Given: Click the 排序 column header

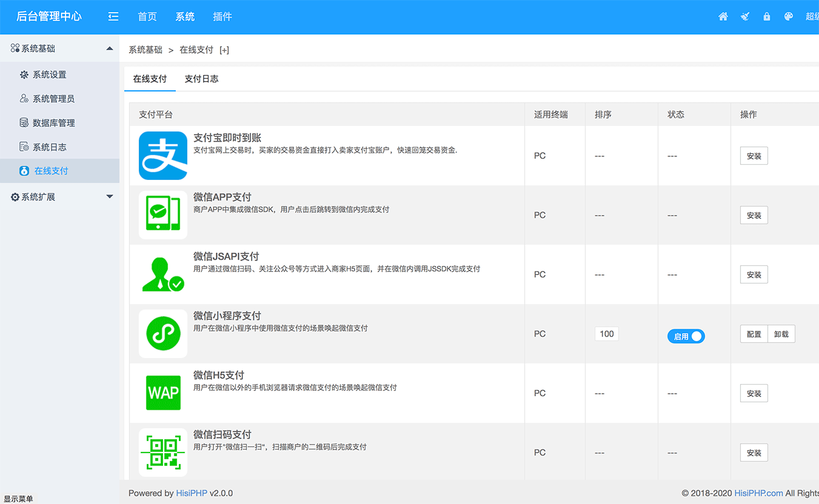Looking at the screenshot, I should tap(603, 114).
